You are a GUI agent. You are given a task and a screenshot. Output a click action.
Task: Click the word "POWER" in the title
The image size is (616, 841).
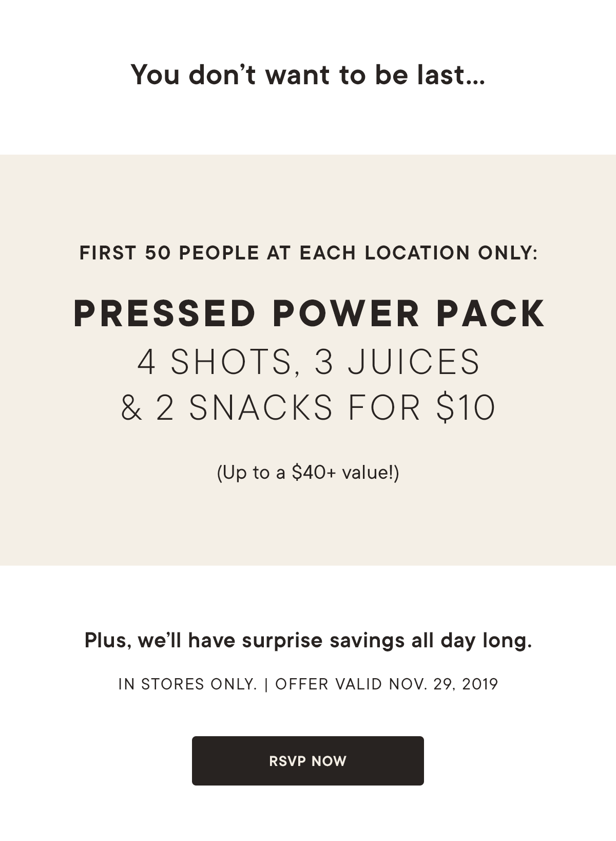pyautogui.click(x=345, y=313)
